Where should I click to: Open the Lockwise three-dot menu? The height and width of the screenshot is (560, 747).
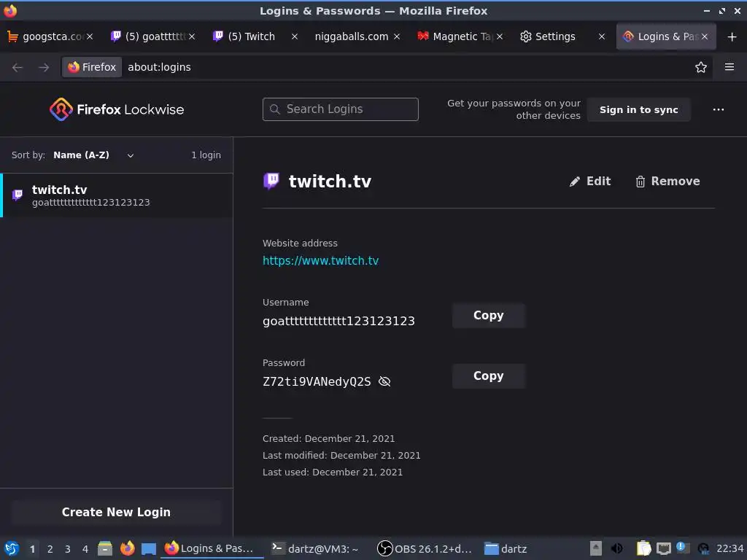719,109
